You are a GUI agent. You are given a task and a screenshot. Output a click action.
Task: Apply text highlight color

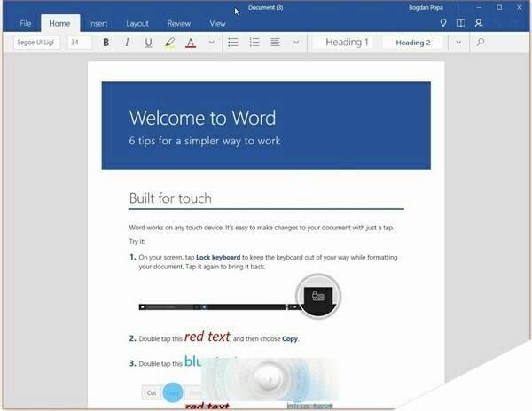pos(169,42)
